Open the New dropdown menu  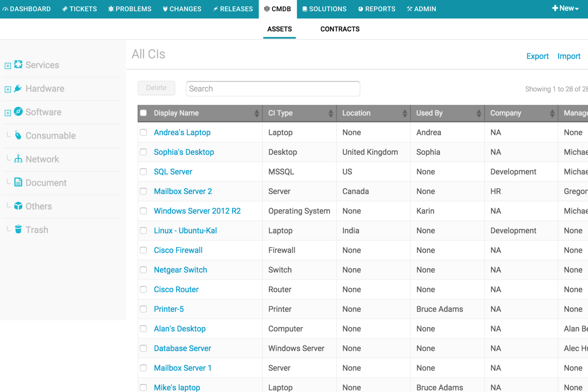(565, 8)
